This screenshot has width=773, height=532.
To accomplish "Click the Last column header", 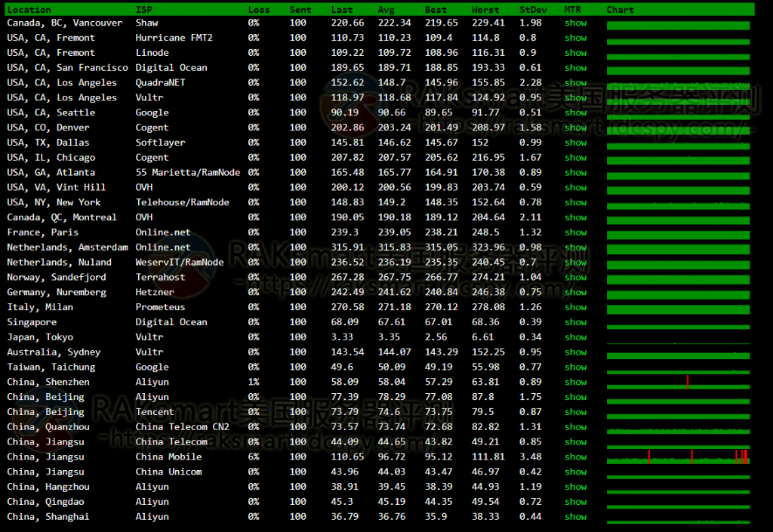I will pos(342,9).
